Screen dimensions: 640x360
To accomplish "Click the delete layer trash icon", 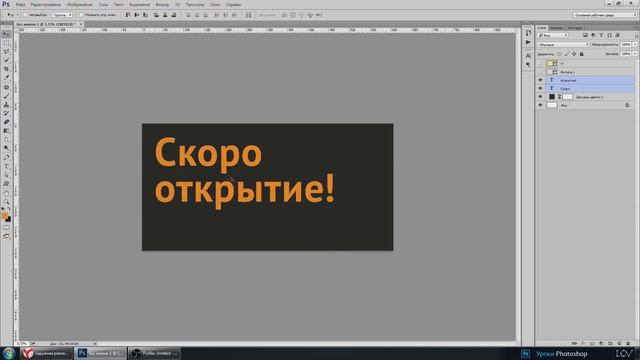I will tap(628, 344).
